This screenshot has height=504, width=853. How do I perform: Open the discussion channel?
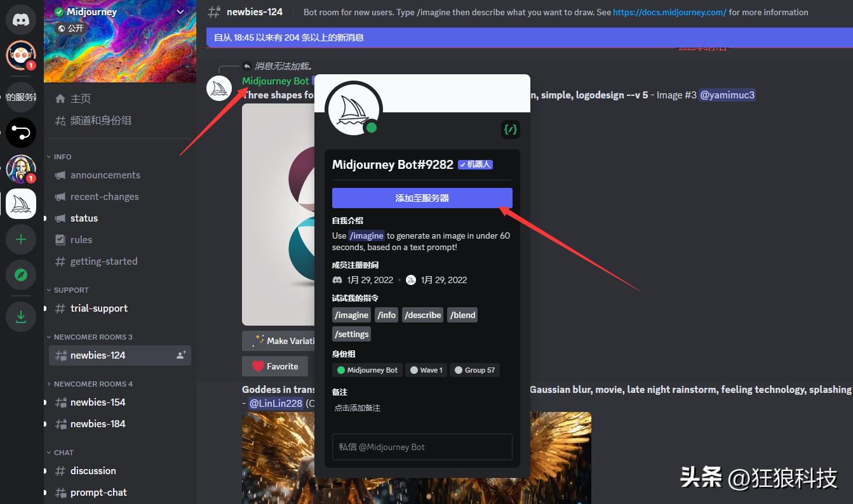(x=119, y=471)
